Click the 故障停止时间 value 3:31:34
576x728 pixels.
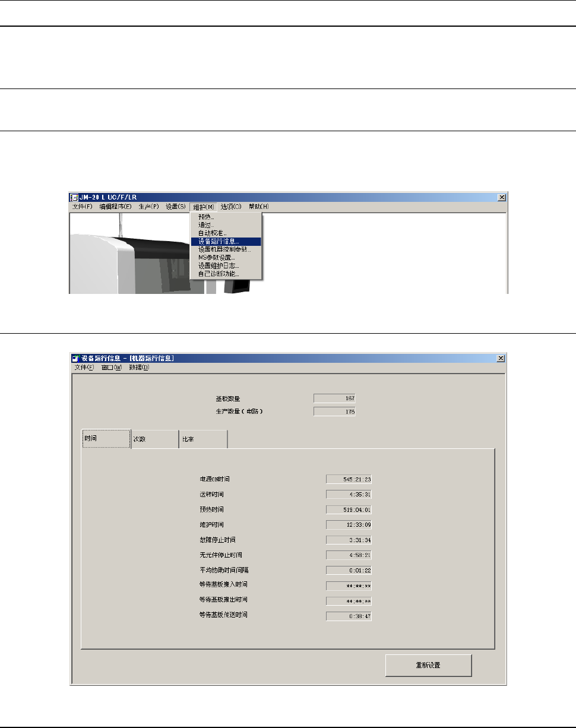[349, 540]
